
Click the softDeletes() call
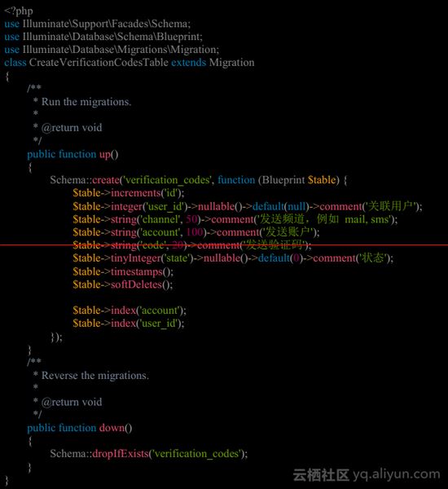tap(123, 284)
